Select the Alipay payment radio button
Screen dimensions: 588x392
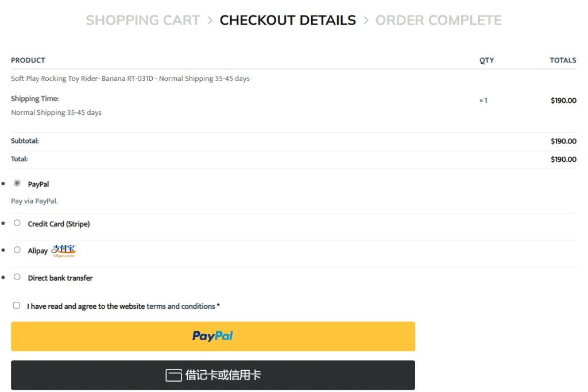(x=17, y=250)
